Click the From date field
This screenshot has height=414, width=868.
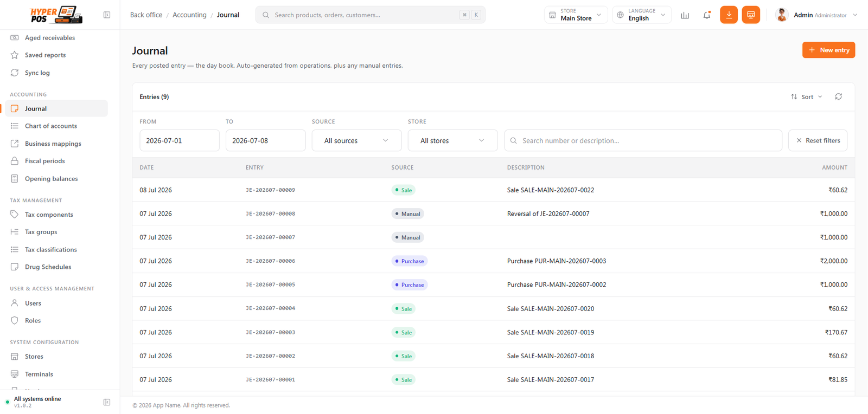point(180,140)
